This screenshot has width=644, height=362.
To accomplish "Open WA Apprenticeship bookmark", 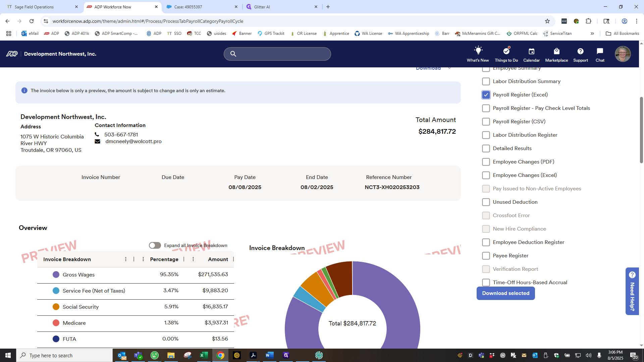I will (409, 34).
